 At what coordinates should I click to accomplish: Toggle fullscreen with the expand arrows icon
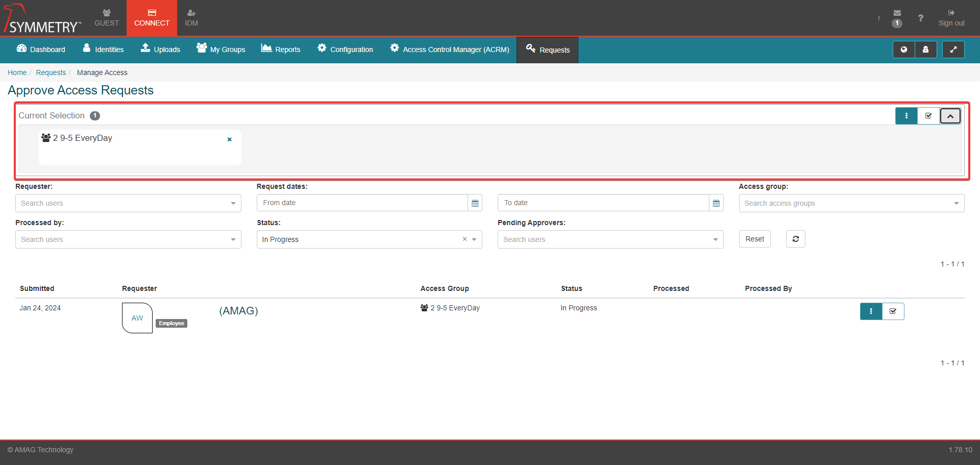click(x=953, y=50)
